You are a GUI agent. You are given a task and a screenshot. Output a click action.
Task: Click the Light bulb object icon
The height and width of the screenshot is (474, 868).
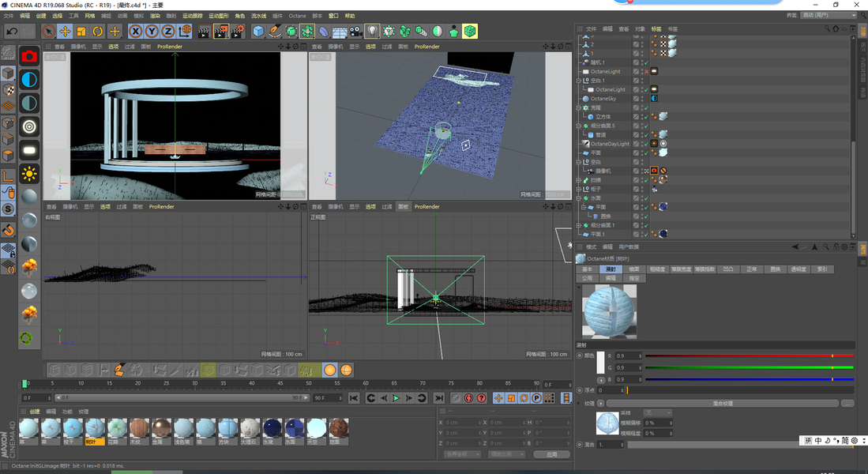pos(373,32)
